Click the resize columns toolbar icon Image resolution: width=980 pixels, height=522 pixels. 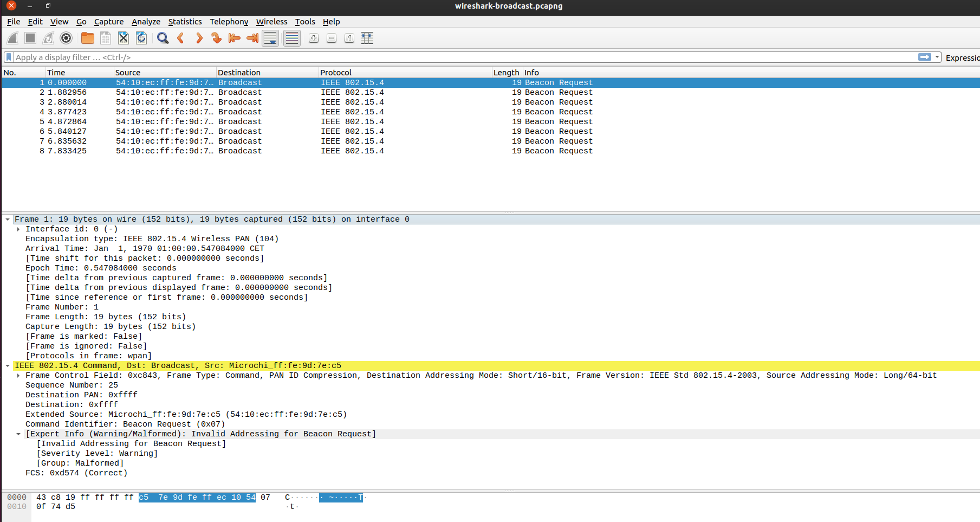click(367, 38)
